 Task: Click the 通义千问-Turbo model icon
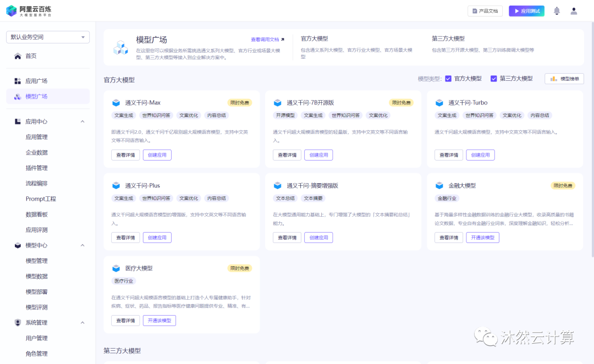(439, 103)
